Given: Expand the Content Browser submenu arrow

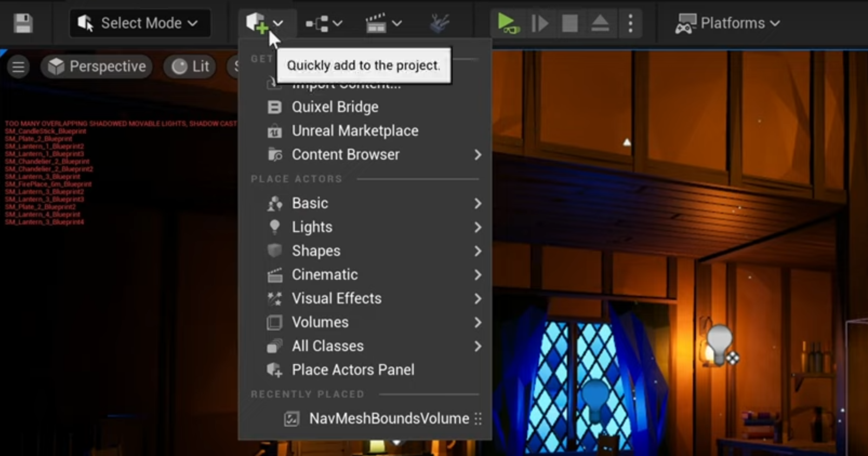Looking at the screenshot, I should (478, 155).
